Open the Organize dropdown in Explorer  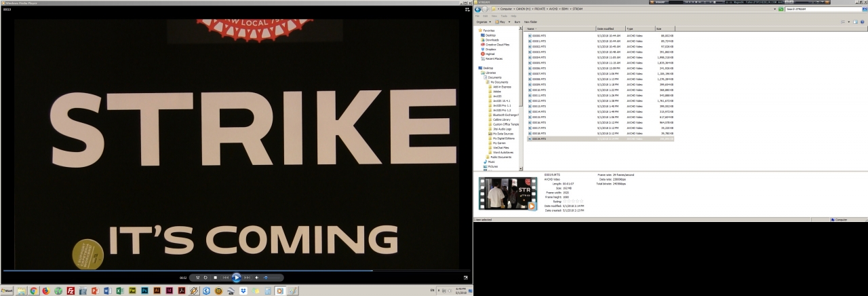point(483,22)
